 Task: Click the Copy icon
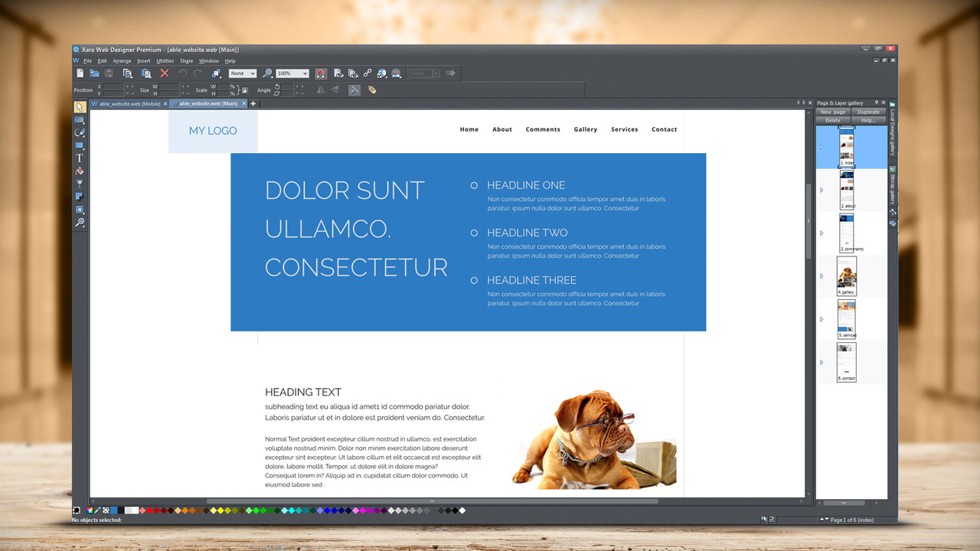click(x=127, y=73)
